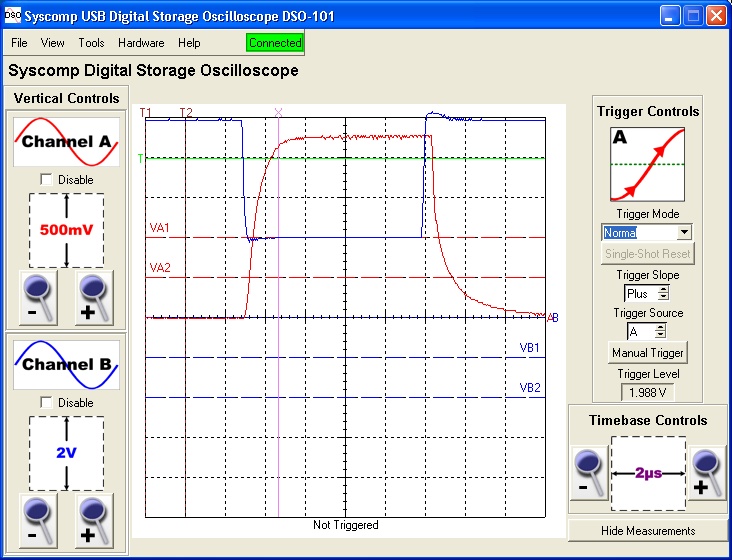Zoom out Channel A vertical scale

click(39, 297)
